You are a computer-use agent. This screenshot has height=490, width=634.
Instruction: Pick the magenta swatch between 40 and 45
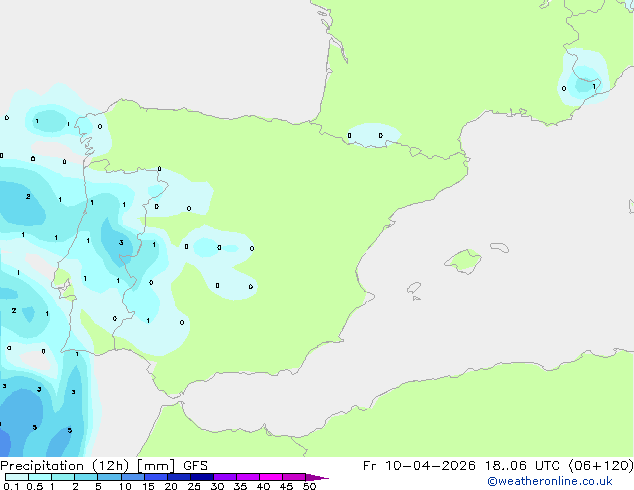pos(271,477)
